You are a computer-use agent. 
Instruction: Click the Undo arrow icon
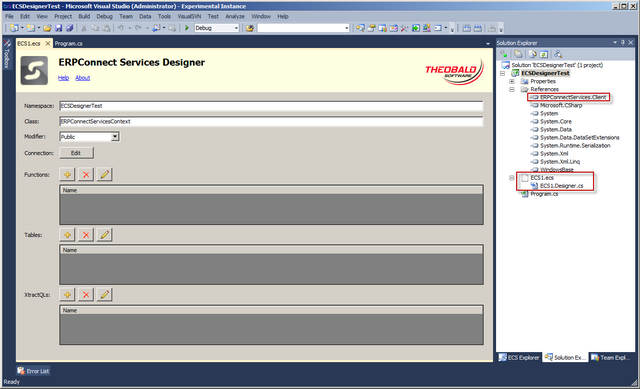click(x=121, y=28)
